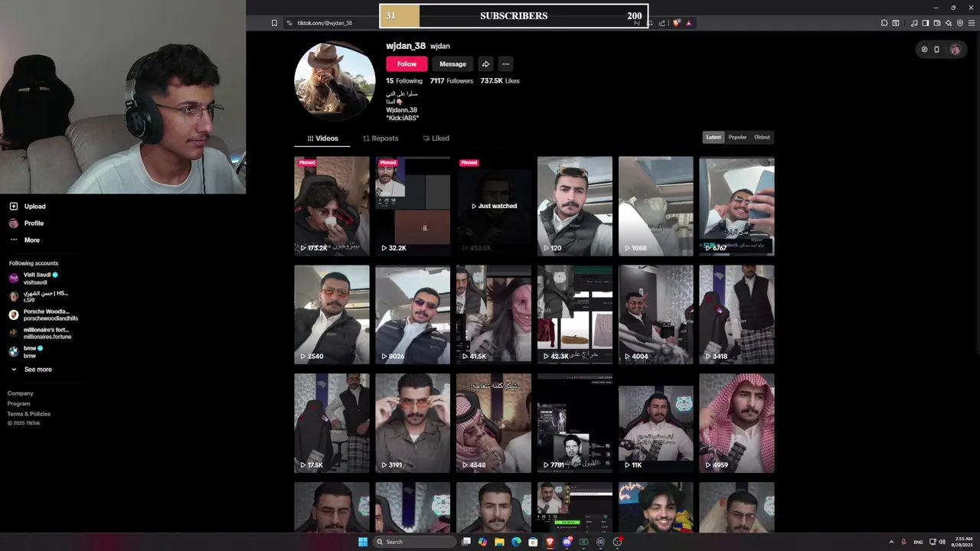
Task: Open Porsche Woodland Hills following account
Action: 44,315
